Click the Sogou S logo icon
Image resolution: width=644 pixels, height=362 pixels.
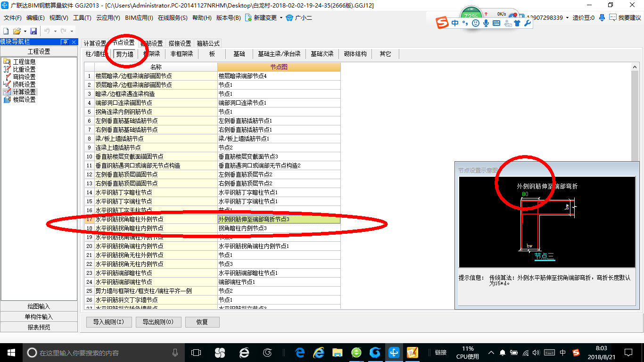tap(442, 23)
